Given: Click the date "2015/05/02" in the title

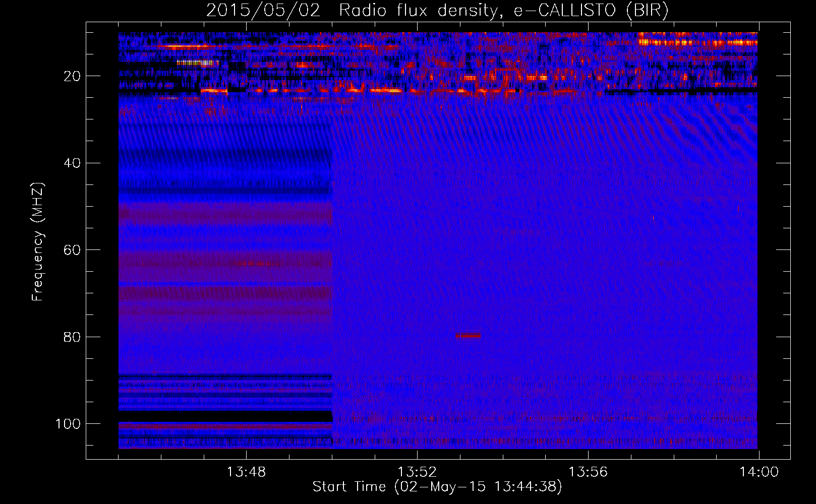Looking at the screenshot, I should 263,10.
